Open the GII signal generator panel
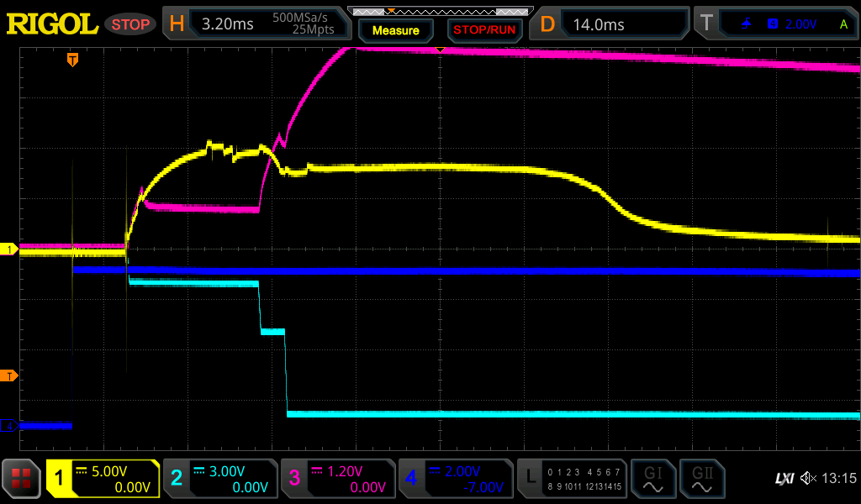Screen dimensions: 861x504 [701, 479]
